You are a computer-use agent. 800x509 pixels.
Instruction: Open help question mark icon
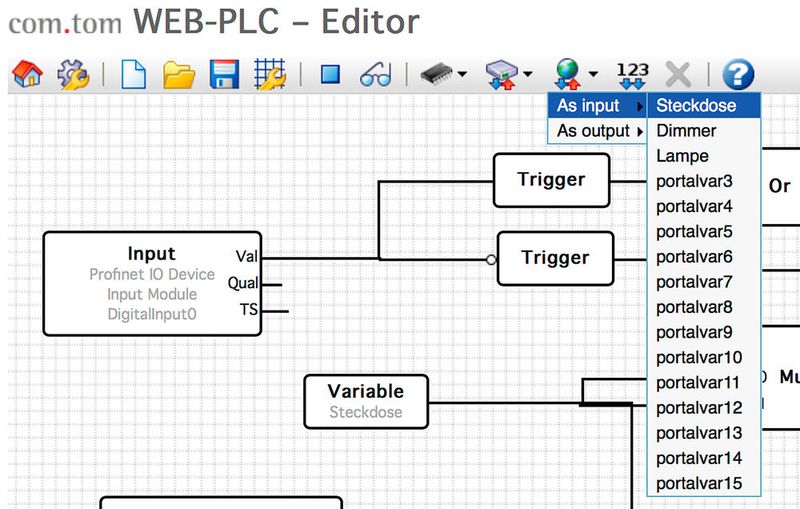tap(738, 74)
